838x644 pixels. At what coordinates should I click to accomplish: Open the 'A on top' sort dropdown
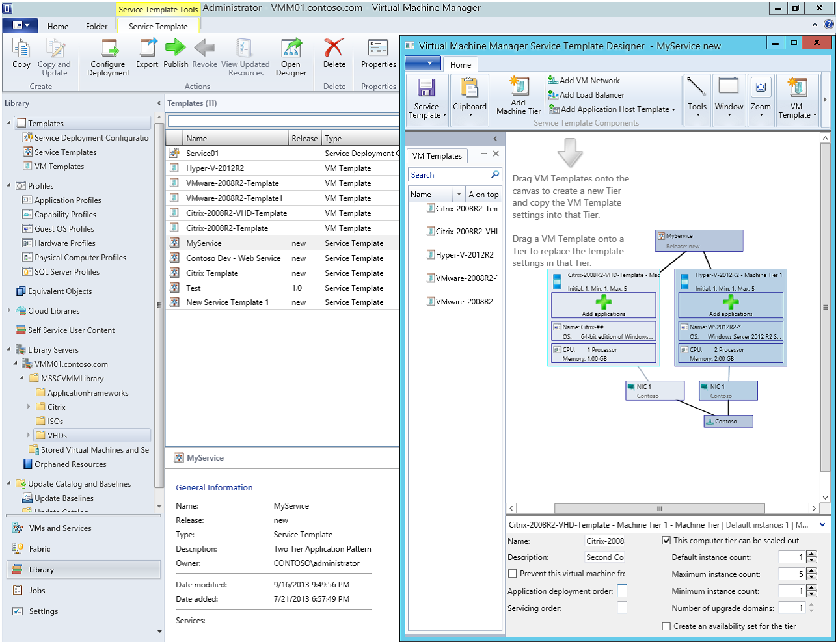[483, 194]
